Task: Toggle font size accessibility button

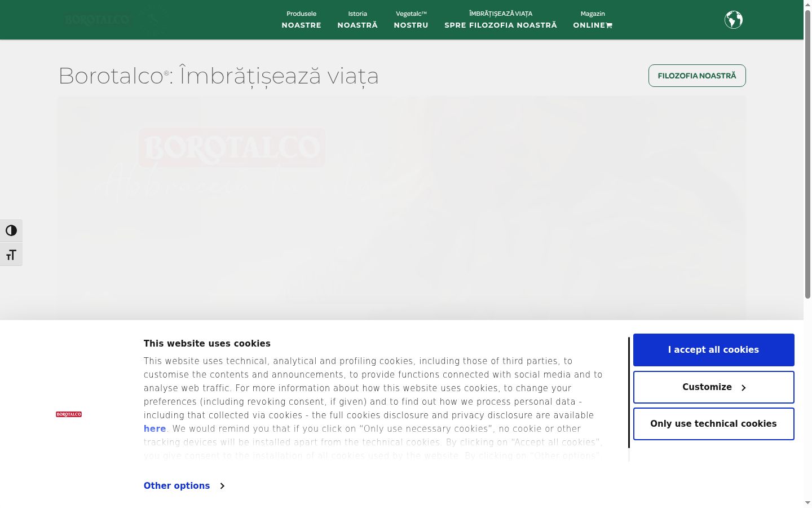Action: pyautogui.click(x=11, y=255)
